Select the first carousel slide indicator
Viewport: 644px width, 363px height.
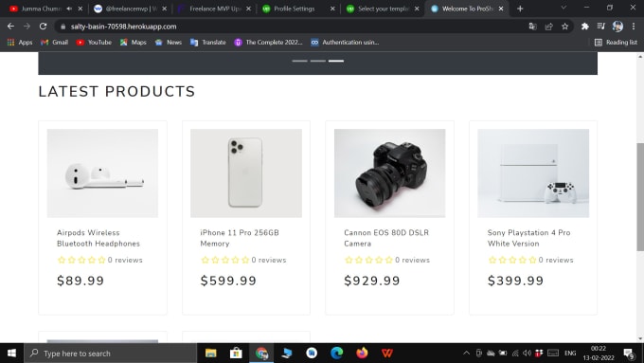pyautogui.click(x=299, y=61)
